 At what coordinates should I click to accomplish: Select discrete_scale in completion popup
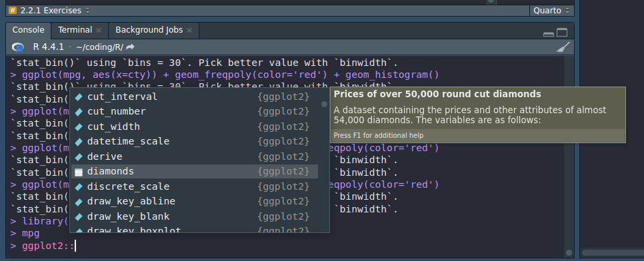(195, 186)
